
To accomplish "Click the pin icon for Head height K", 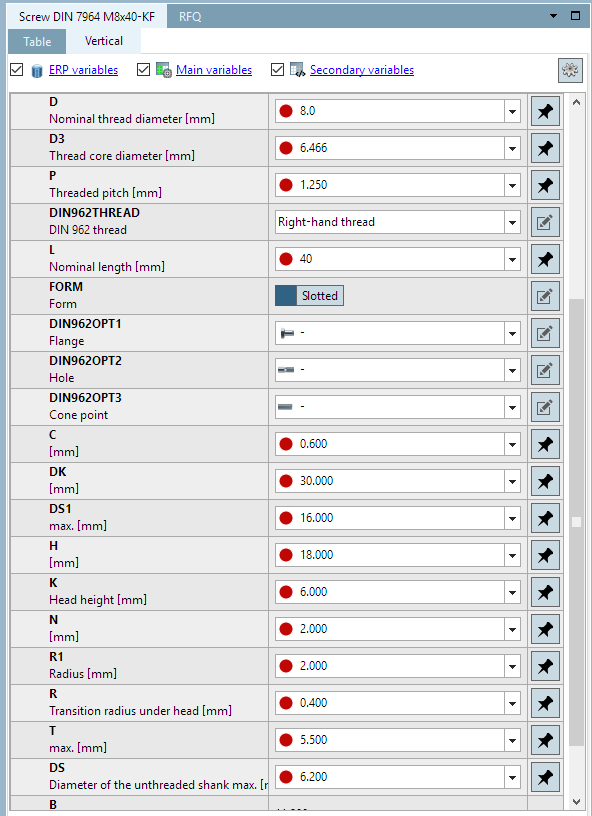I will (x=545, y=592).
